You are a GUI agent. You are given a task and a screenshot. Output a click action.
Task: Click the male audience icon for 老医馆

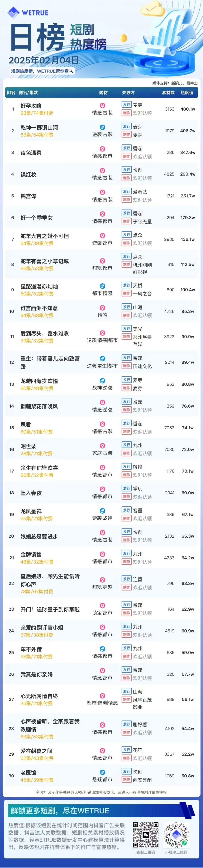click(x=102, y=772)
